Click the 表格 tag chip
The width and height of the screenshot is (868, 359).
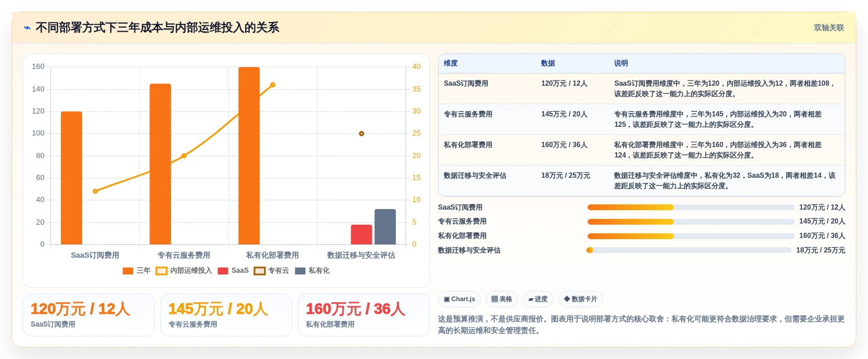point(502,299)
